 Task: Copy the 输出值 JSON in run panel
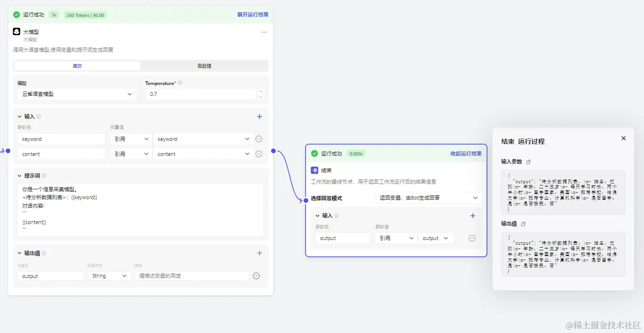click(x=523, y=224)
